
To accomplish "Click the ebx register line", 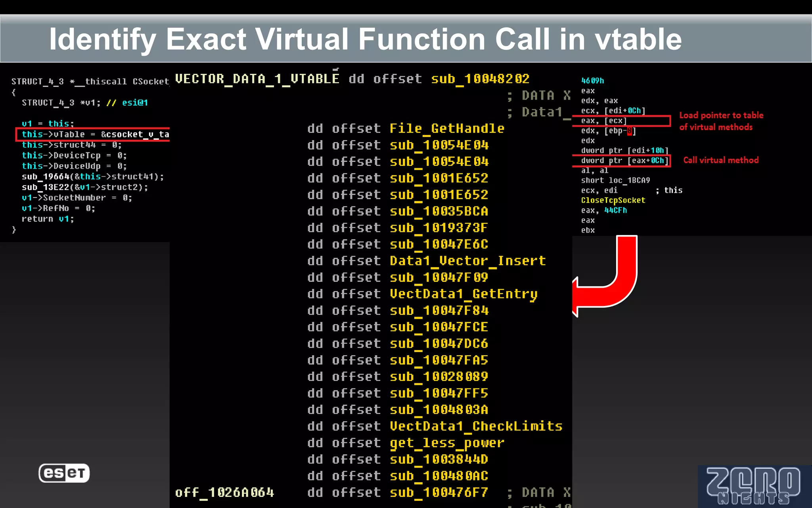I will tap(588, 230).
